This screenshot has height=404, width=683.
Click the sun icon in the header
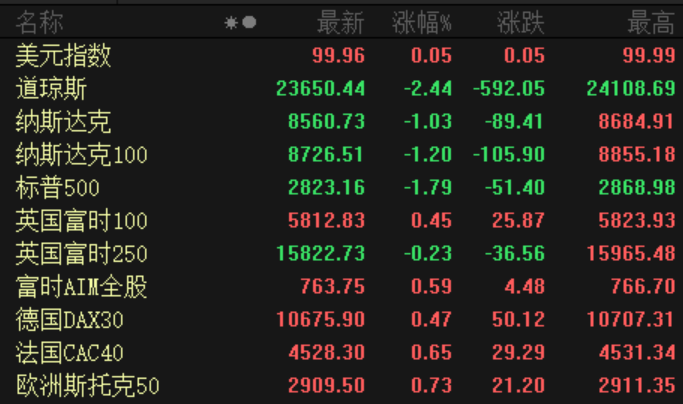[x=231, y=23]
